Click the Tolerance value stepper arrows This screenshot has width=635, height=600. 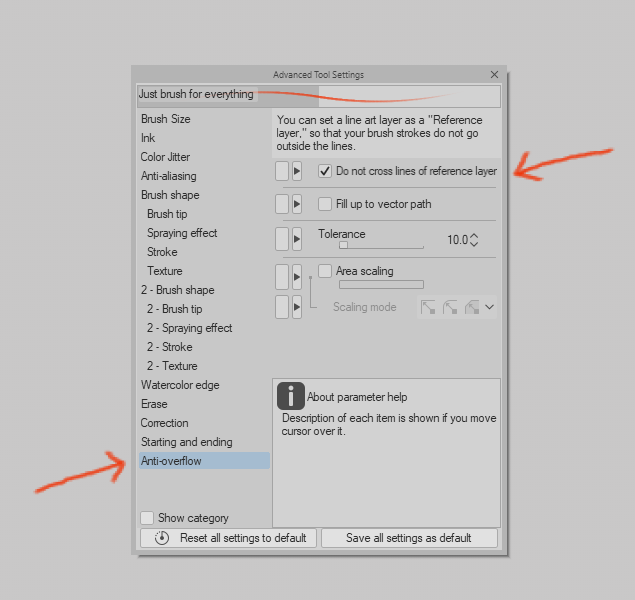474,240
